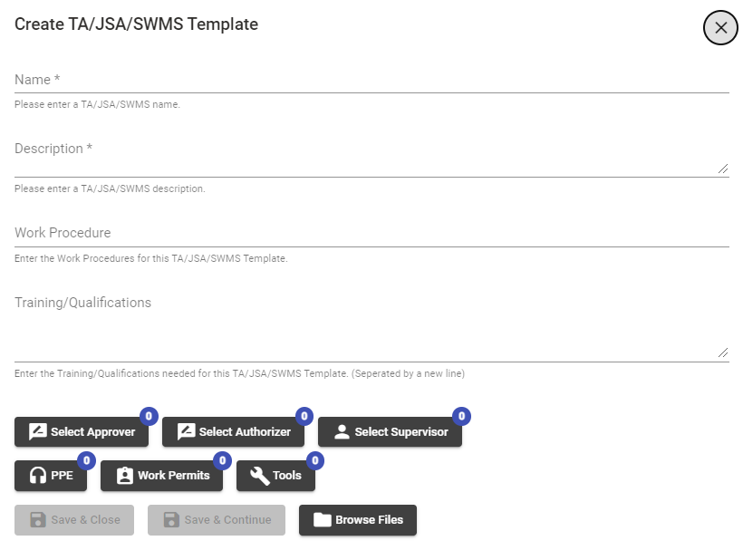Screen dimensions: 743x560
Task: Click the floppy disk icon on Save & Close
Action: click(38, 520)
